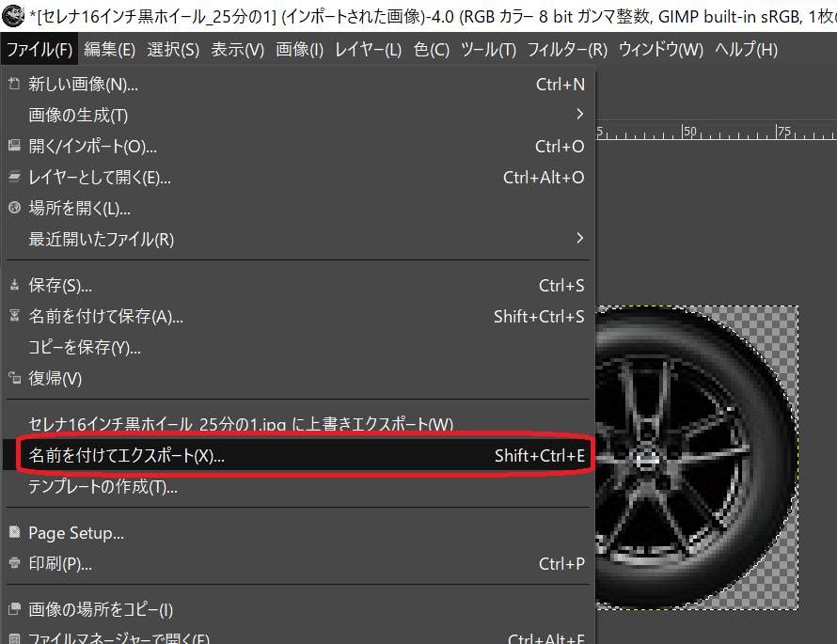Choose テンプレートの作成(T) from the menu

point(103,487)
